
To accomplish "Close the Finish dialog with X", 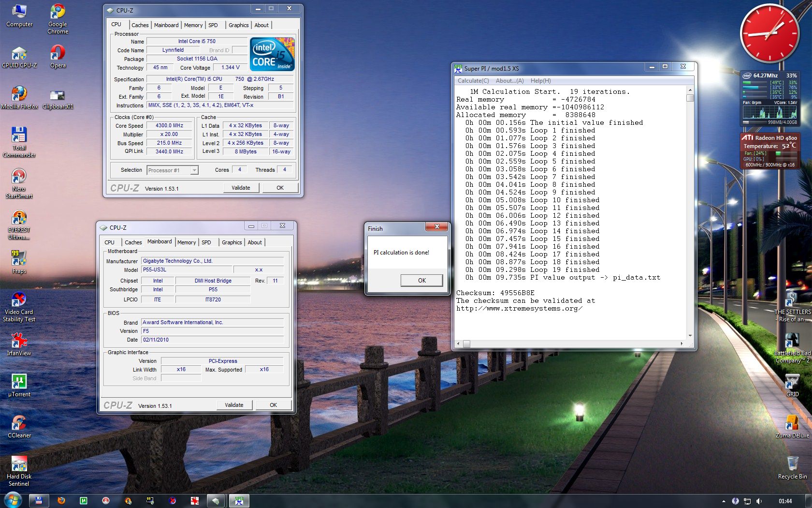I will pyautogui.click(x=437, y=226).
